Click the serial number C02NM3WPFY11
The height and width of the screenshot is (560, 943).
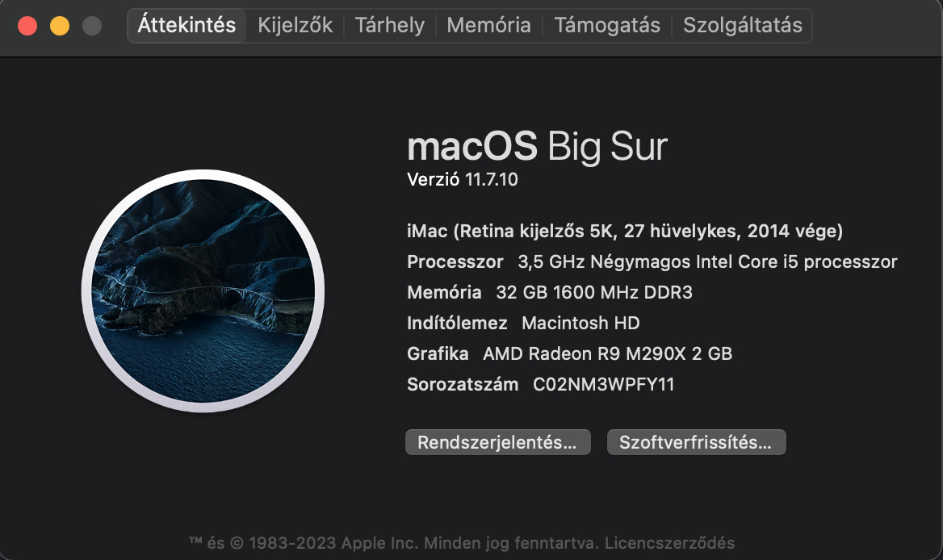603,385
